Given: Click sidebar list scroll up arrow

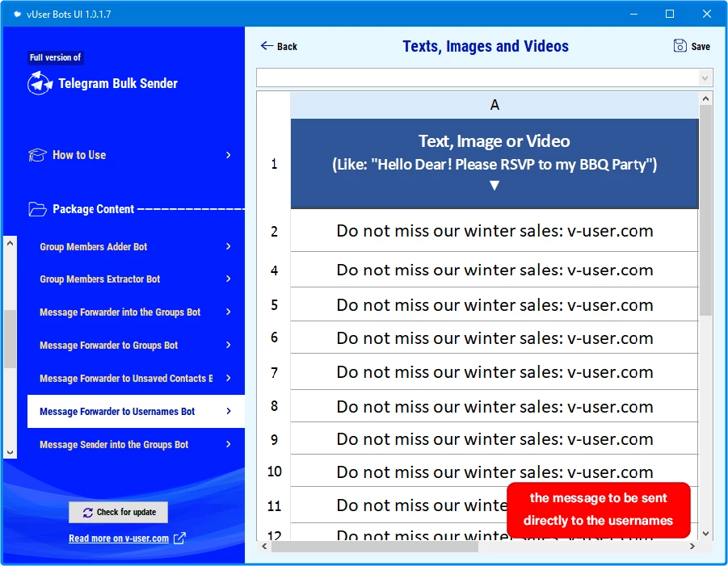Looking at the screenshot, I should pyautogui.click(x=10, y=243).
